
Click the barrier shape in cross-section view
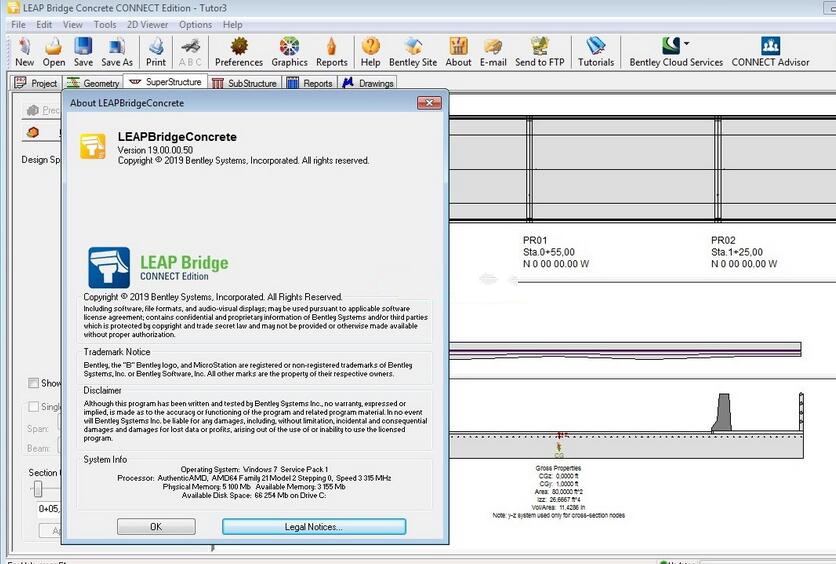tap(722, 413)
